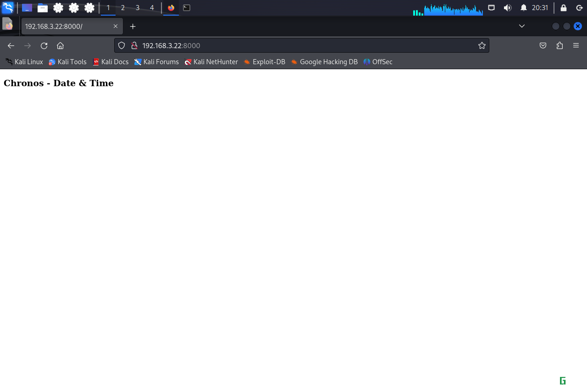Open the Kali Tools bookmark
Viewport: 587px width, 392px height.
click(x=68, y=62)
